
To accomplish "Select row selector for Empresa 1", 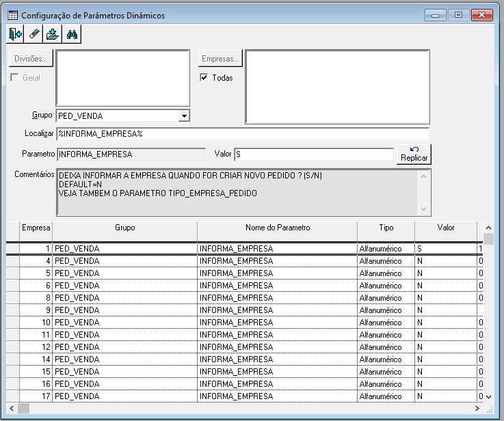I will pos(13,249).
